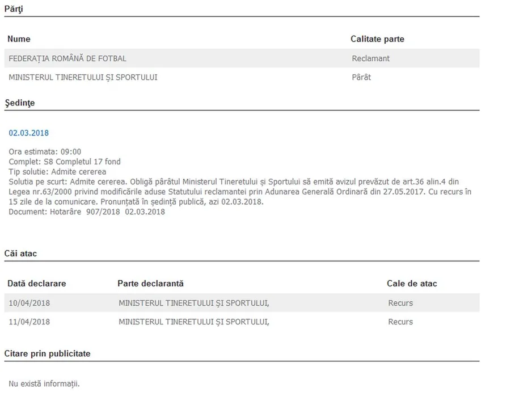Image resolution: width=532 pixels, height=397 pixels.
Task: Click the Pârât party role cell
Action: (361, 77)
